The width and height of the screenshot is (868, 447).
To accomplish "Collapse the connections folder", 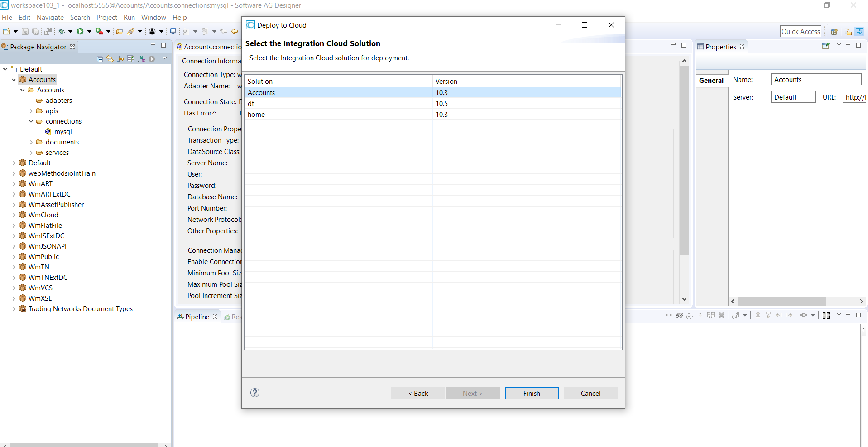I will coord(31,121).
